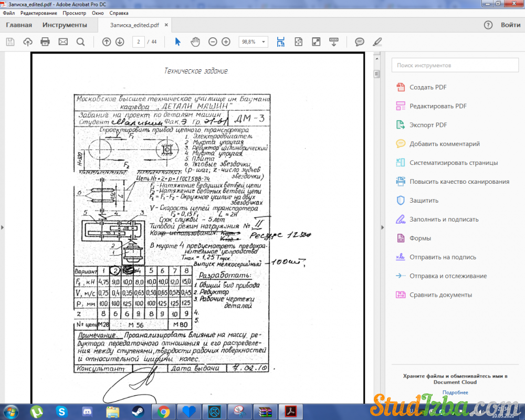This screenshot has width=525, height=420.
Task: Open the Find text magnifier icon
Action: (x=80, y=42)
